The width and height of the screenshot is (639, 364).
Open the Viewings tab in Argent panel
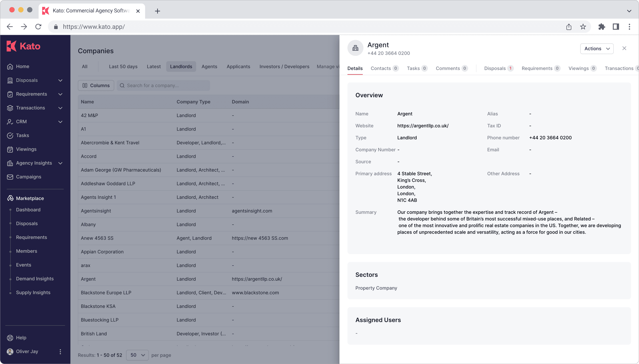(x=582, y=68)
